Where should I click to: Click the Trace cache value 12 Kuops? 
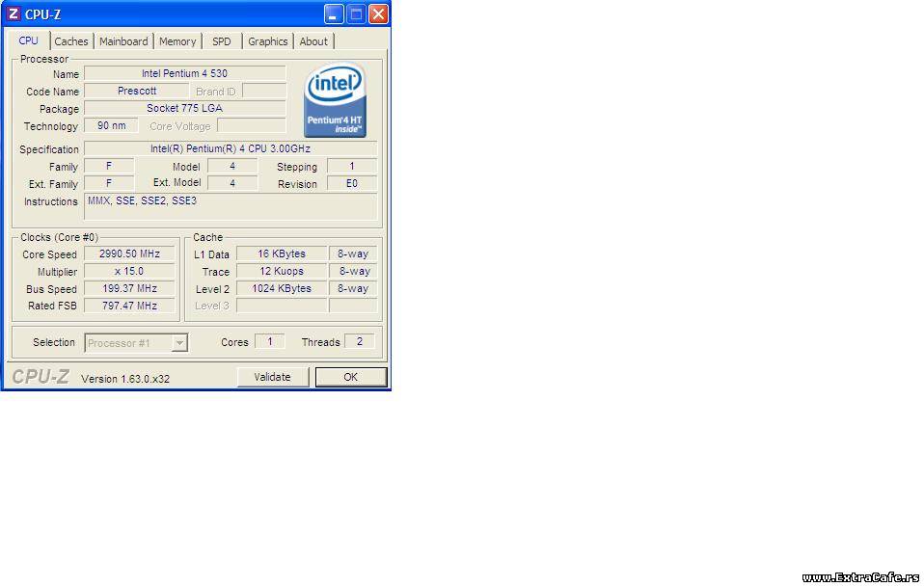282,271
